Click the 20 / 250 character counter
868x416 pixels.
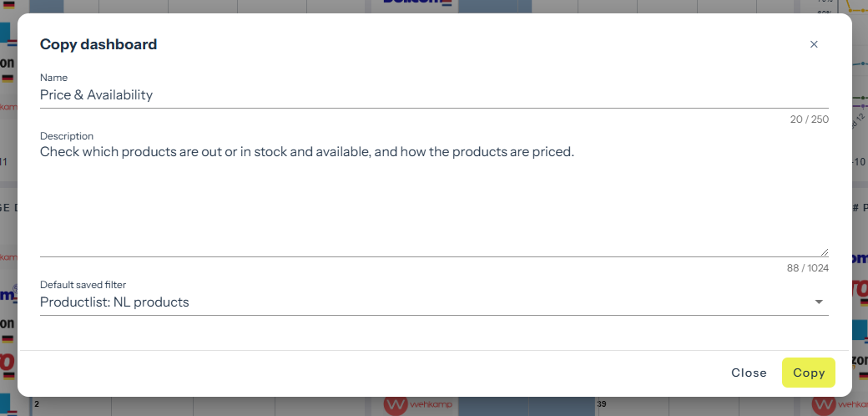(809, 119)
